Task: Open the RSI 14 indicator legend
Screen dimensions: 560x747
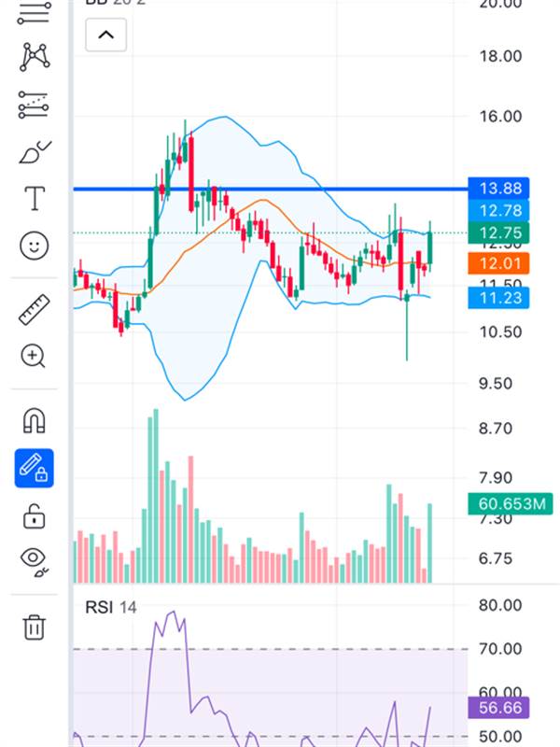Action: point(110,608)
